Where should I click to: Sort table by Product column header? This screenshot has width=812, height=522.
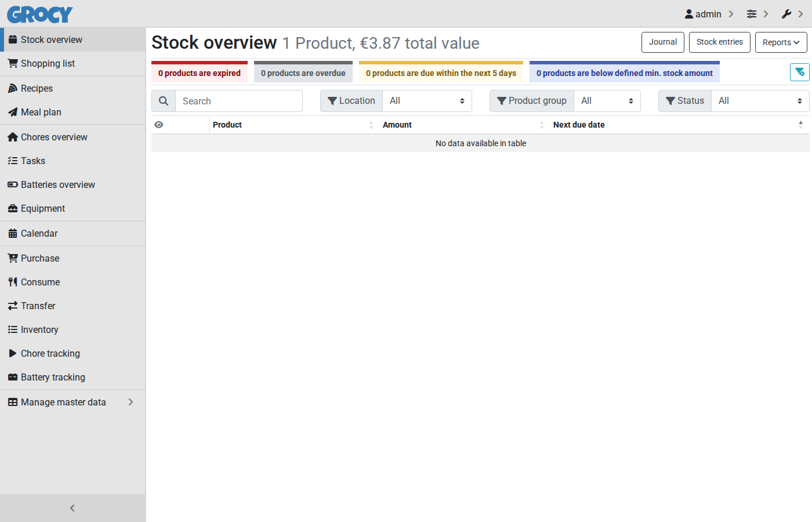click(293, 125)
